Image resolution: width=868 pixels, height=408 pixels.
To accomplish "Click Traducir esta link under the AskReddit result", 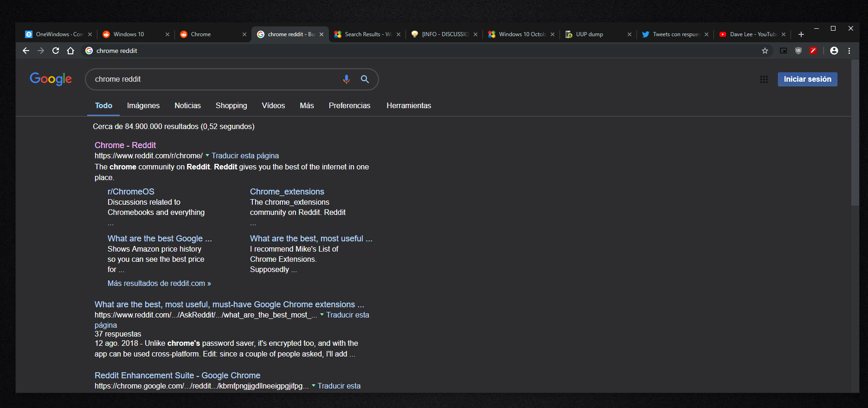I will click(348, 315).
